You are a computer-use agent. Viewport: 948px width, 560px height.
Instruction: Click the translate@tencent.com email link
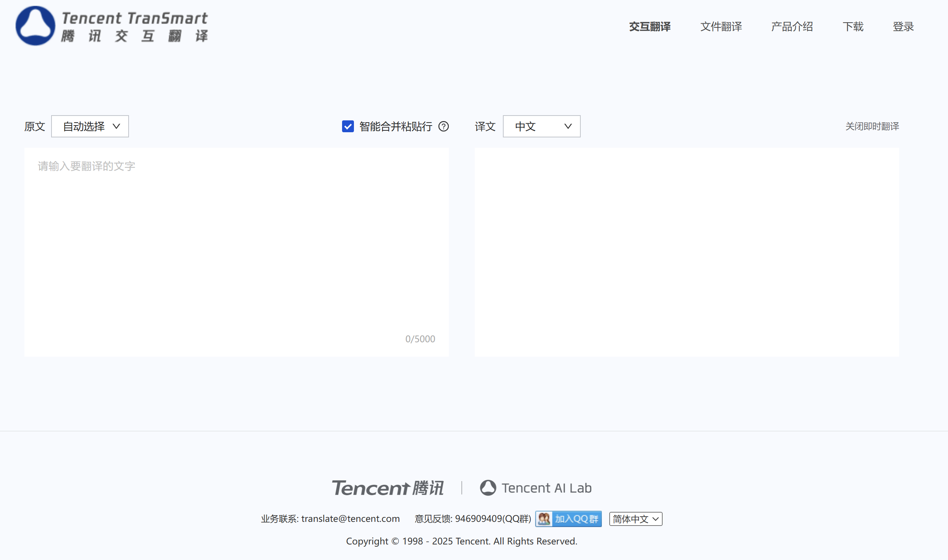pos(350,519)
